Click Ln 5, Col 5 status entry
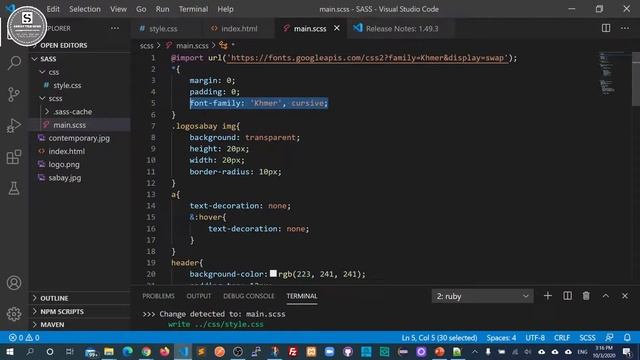 (x=439, y=338)
